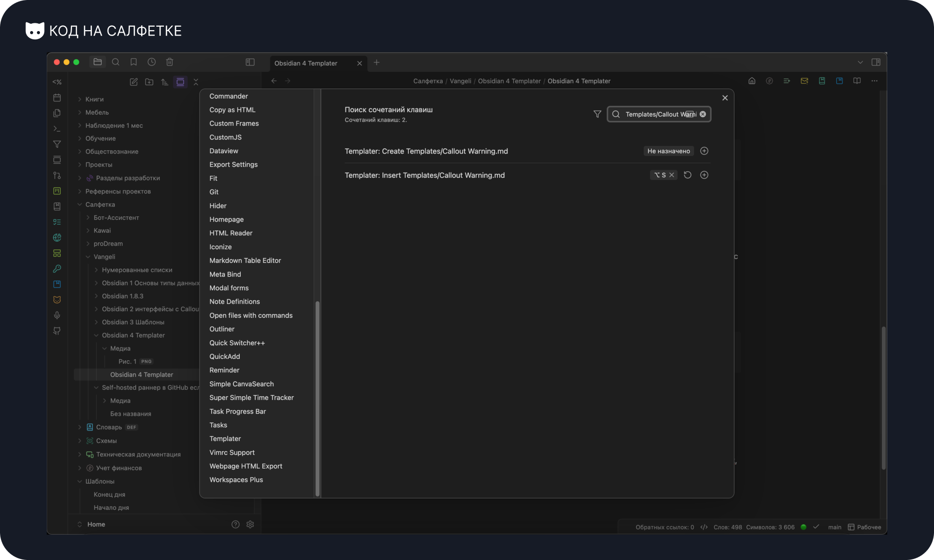
Task: Collapse all folders icon
Action: (x=196, y=82)
